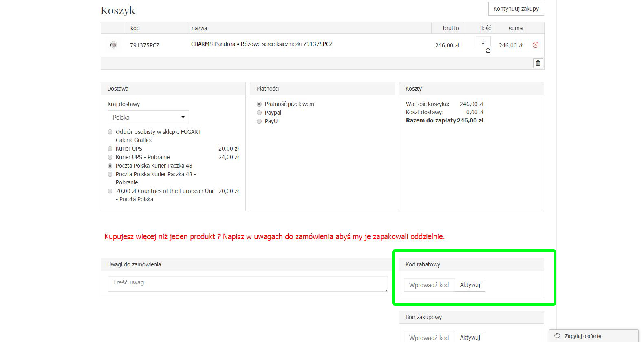This screenshot has height=342, width=644.
Task: Select Płatność przelewem payment method
Action: coord(259,104)
